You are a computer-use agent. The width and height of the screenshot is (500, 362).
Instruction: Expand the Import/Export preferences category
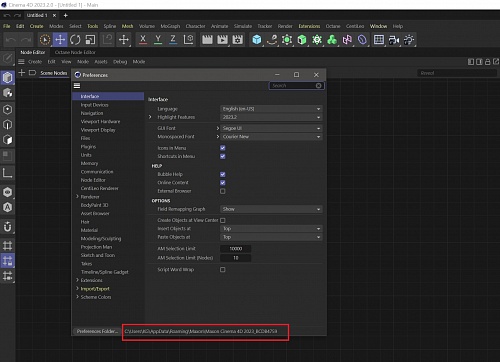point(77,289)
